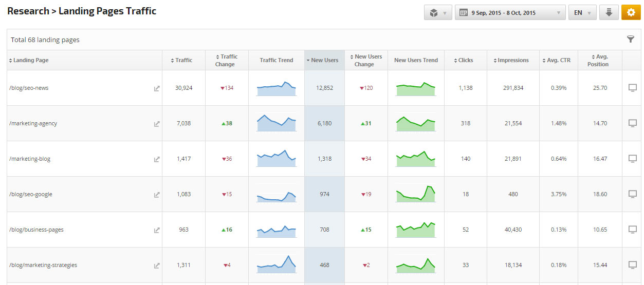Click monitor icon in /blog/seo-google row
The height and width of the screenshot is (285, 644).
coord(633,194)
